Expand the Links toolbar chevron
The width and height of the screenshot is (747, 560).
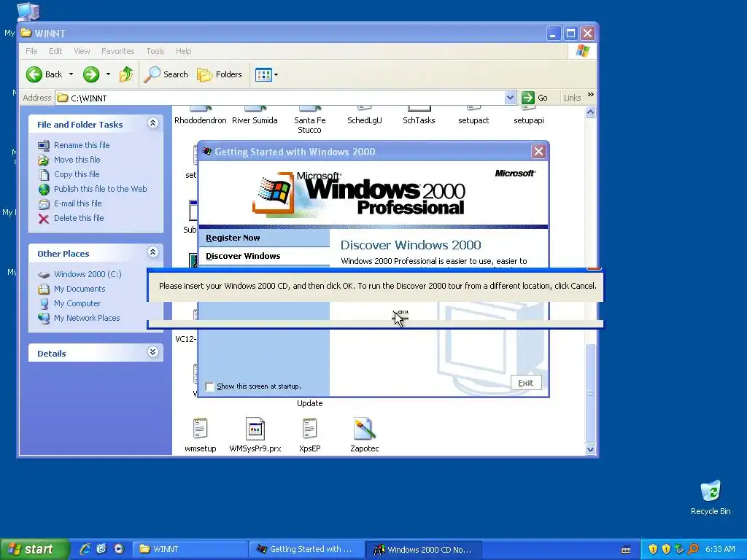[x=591, y=95]
